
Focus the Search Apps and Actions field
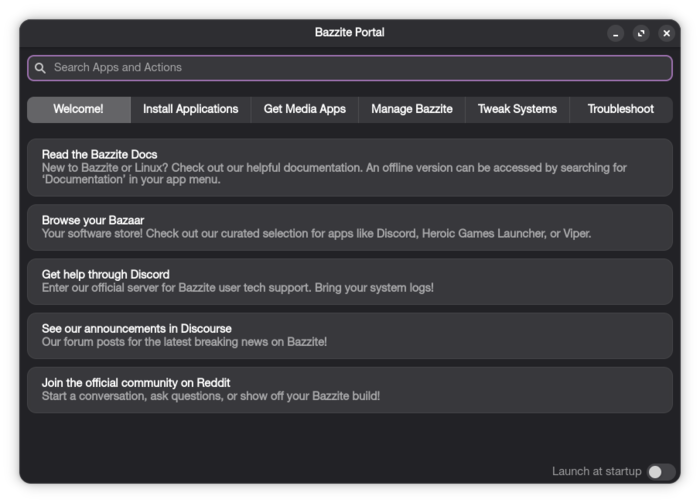pos(350,68)
